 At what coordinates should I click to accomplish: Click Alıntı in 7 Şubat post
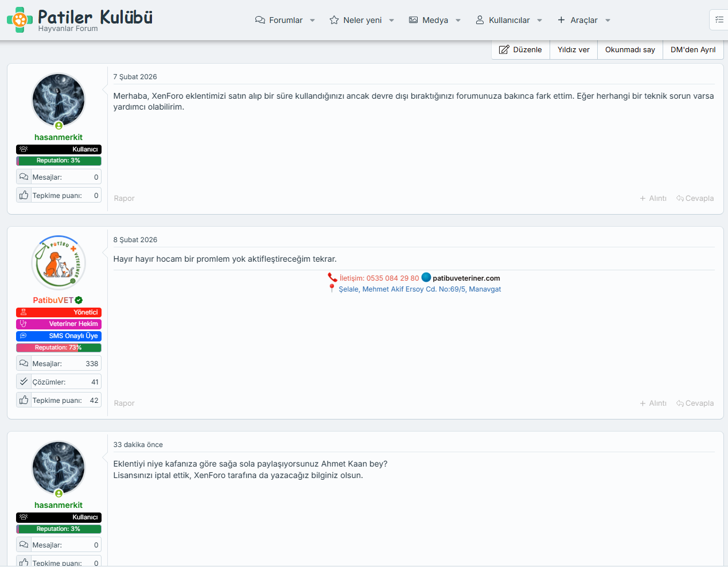click(653, 198)
